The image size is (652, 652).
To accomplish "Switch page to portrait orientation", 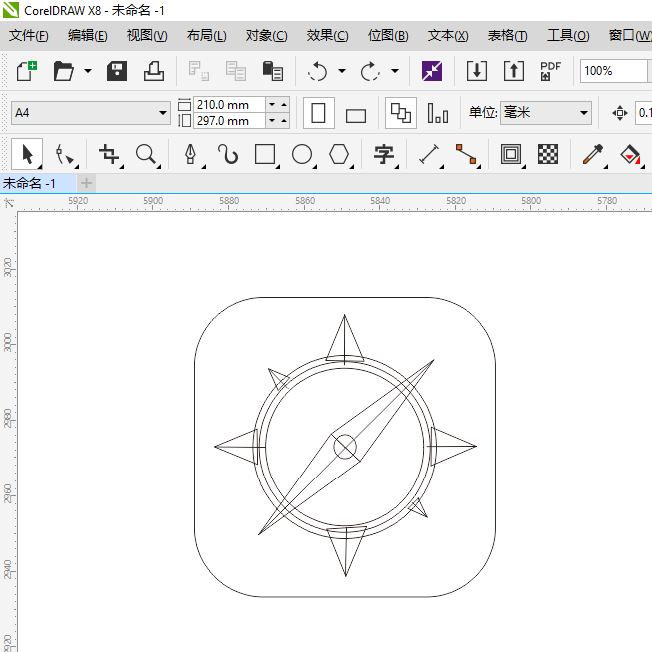I will (318, 113).
